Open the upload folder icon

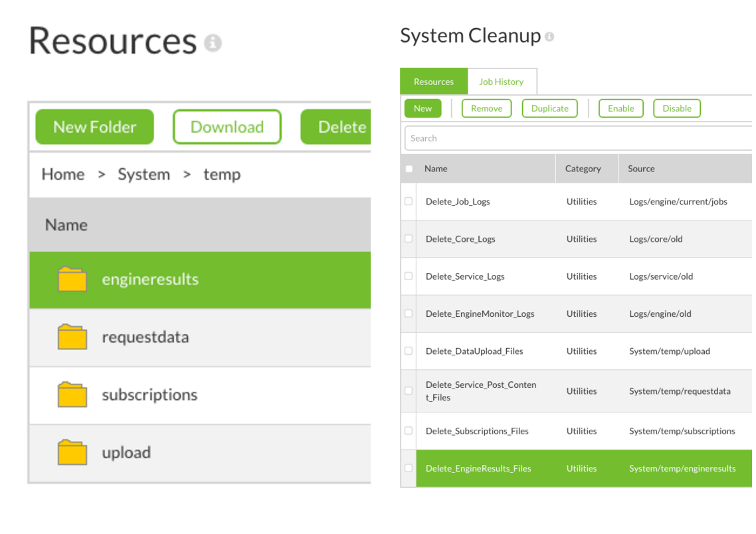coord(72,453)
